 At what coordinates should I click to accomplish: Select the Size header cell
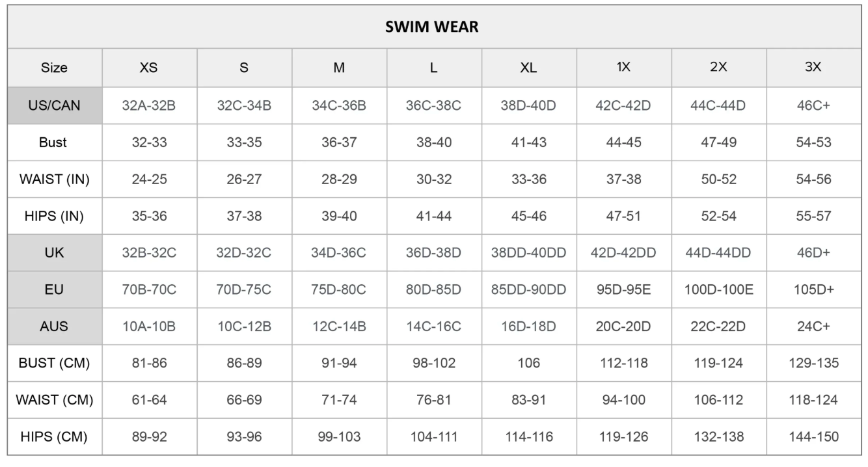[x=54, y=68]
